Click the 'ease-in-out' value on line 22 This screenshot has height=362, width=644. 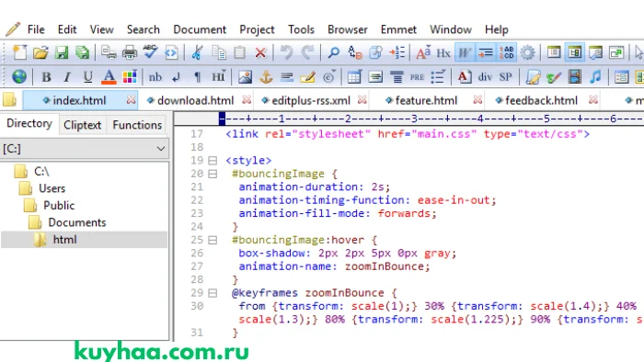click(454, 200)
